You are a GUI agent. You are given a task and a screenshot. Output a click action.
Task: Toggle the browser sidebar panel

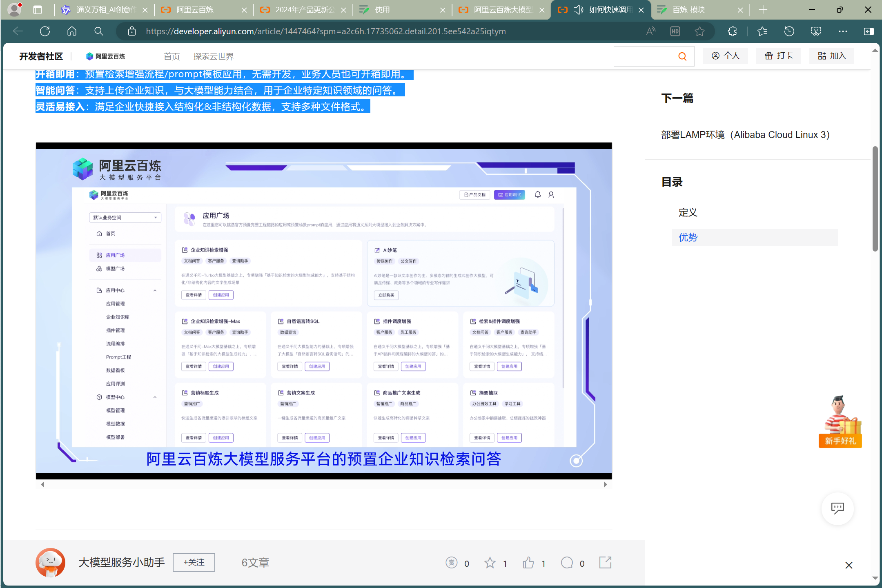point(869,31)
